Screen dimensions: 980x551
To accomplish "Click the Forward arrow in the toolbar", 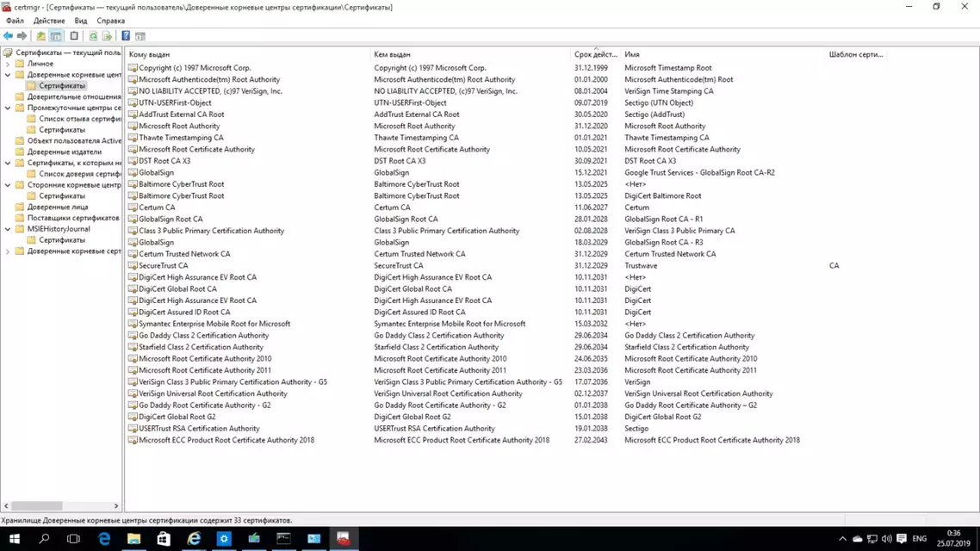I will pyautogui.click(x=22, y=36).
